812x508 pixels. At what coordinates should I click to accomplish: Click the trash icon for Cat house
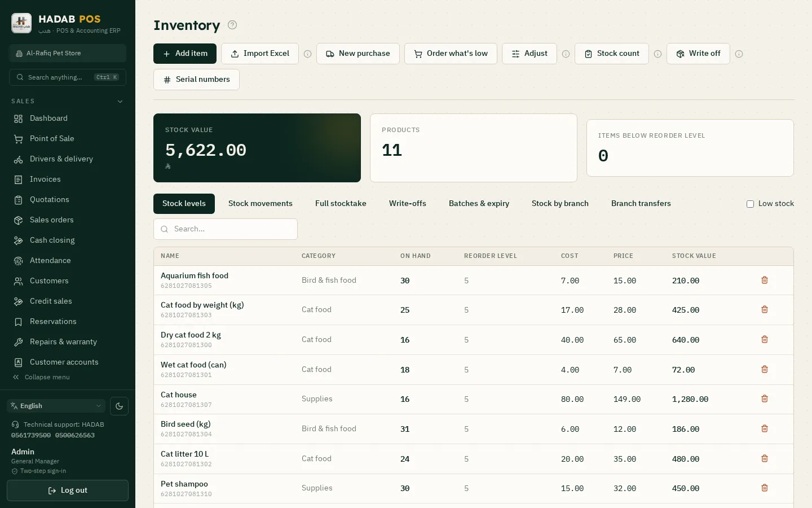pos(765,398)
